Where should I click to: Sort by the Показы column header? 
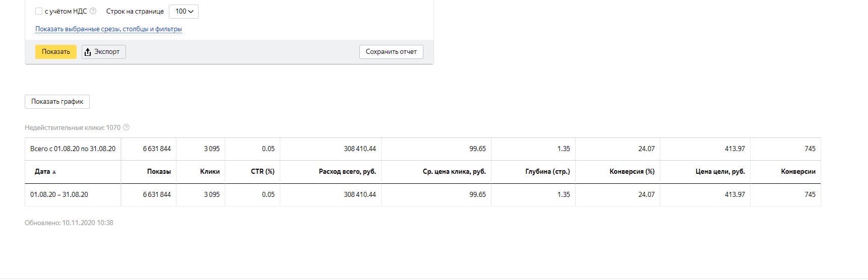(159, 172)
